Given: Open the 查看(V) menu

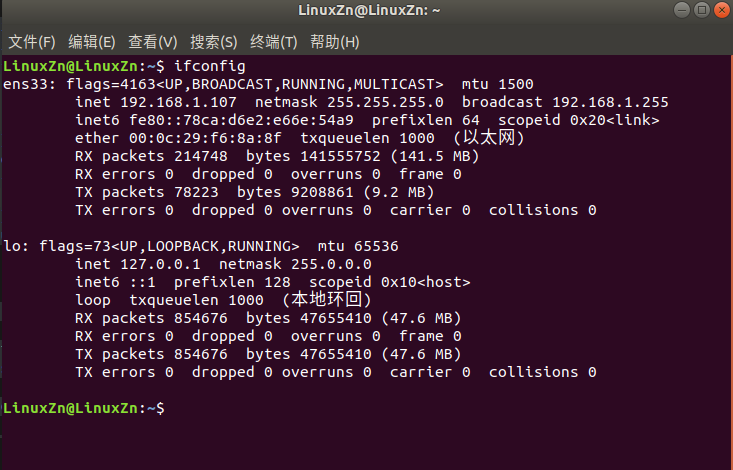Looking at the screenshot, I should [x=152, y=42].
